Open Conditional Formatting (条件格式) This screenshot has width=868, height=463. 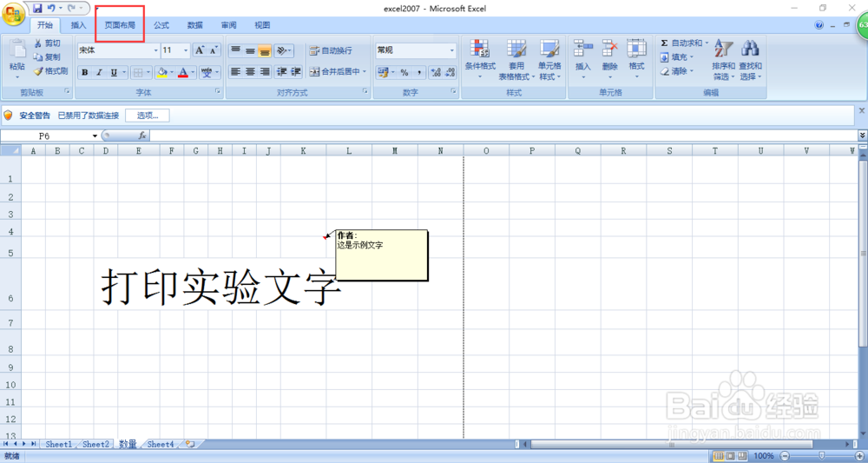pyautogui.click(x=480, y=60)
